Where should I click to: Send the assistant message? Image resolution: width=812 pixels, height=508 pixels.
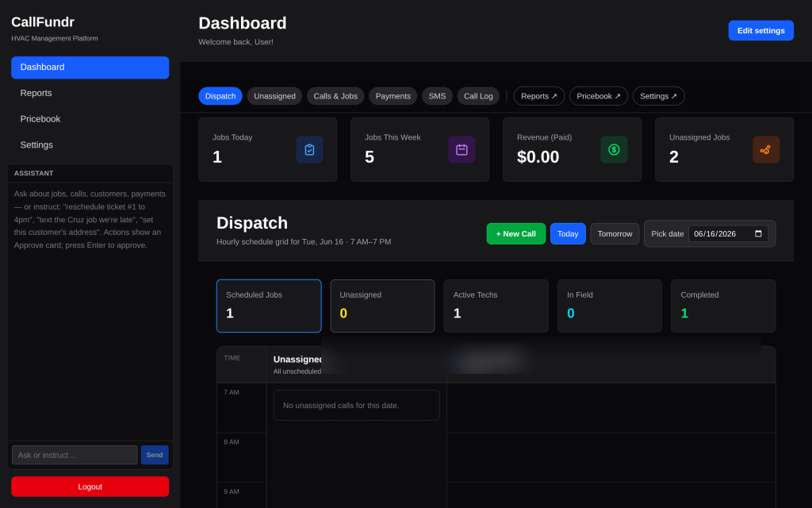155,455
